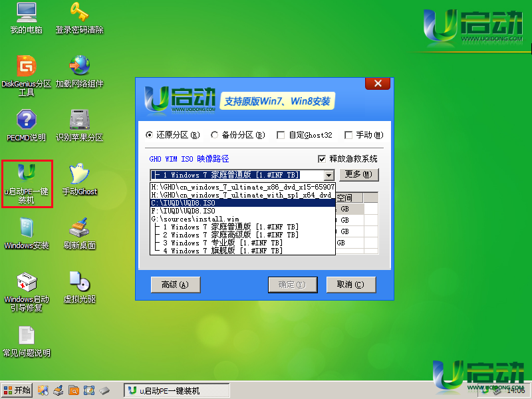
Task: Open the Windows启动引导修复 first-aid icon
Action: tap(27, 292)
